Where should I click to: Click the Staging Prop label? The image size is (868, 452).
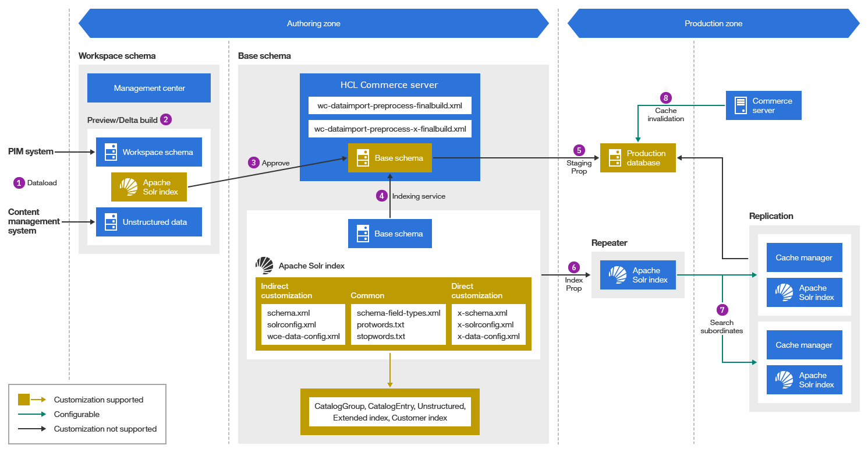click(579, 168)
